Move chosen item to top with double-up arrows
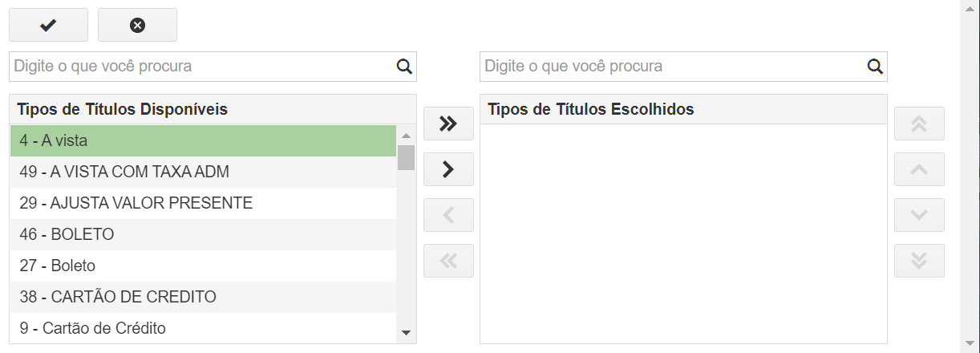Screen dimensions: 980x353 (x=919, y=124)
